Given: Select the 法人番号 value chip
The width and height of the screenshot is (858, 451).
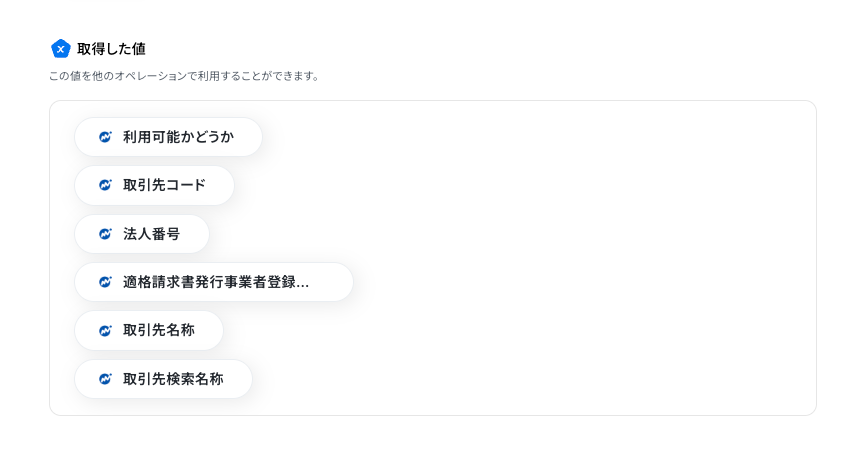Looking at the screenshot, I should [142, 234].
